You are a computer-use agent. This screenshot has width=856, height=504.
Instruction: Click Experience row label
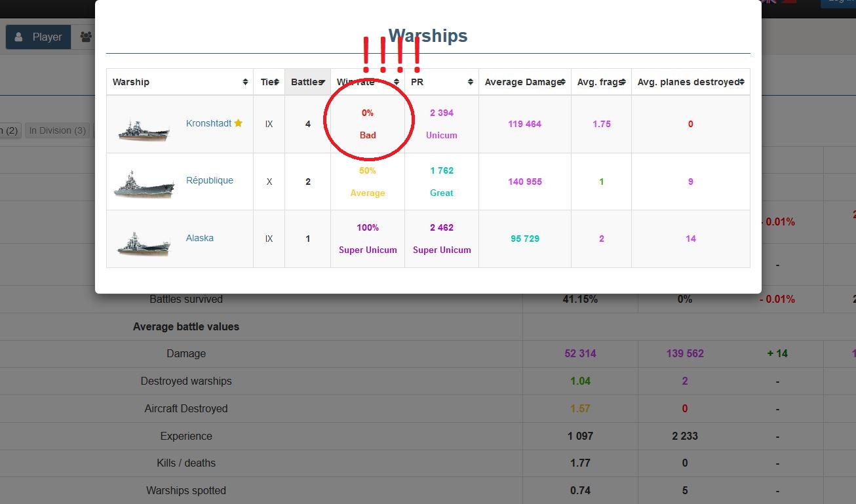click(186, 436)
